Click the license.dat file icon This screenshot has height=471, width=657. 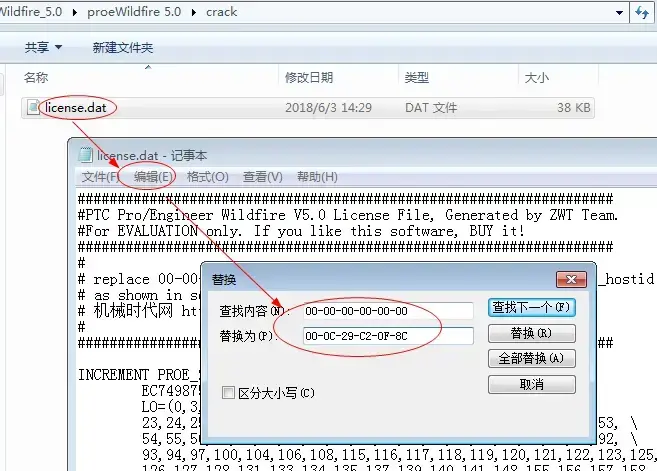pos(33,107)
